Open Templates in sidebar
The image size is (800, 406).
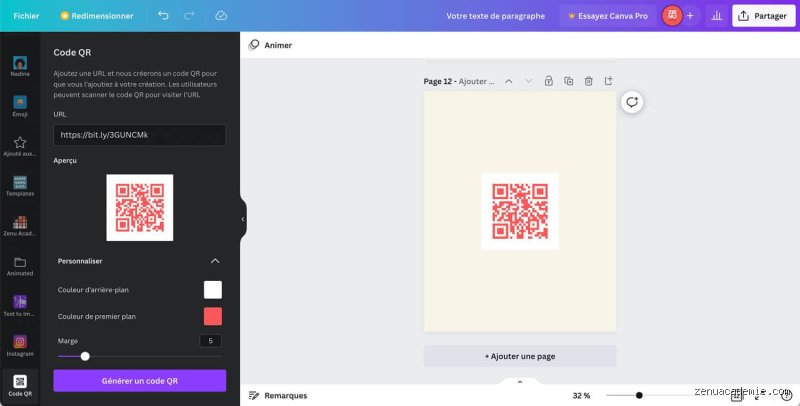pyautogui.click(x=20, y=186)
